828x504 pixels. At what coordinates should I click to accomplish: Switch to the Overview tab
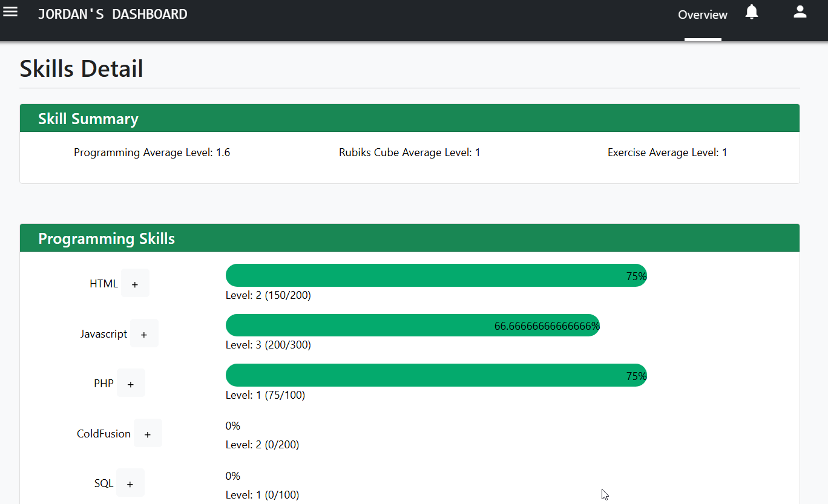[x=702, y=15]
